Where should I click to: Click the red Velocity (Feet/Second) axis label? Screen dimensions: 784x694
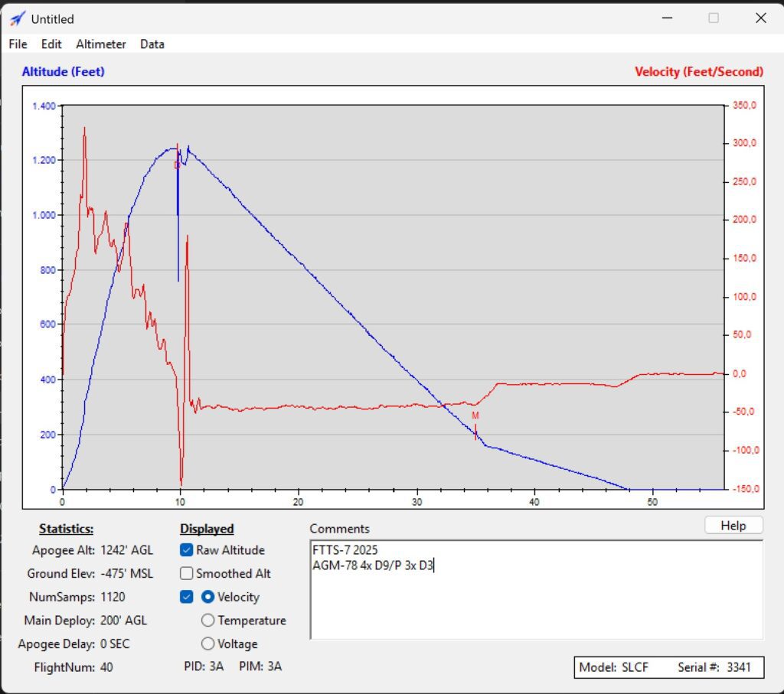698,72
